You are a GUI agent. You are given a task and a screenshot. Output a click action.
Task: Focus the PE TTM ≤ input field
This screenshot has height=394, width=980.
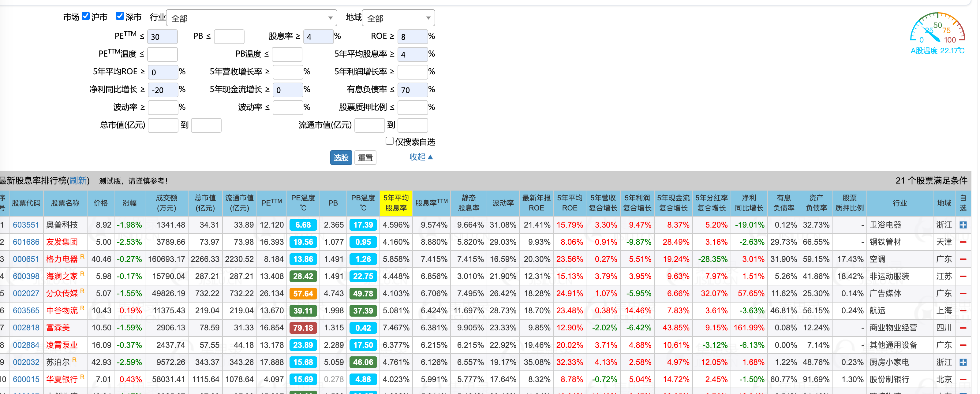click(x=163, y=36)
